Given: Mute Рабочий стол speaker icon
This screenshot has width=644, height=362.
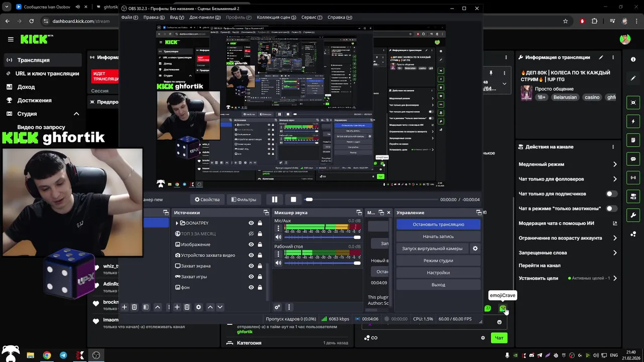Looking at the screenshot, I should click(x=278, y=262).
